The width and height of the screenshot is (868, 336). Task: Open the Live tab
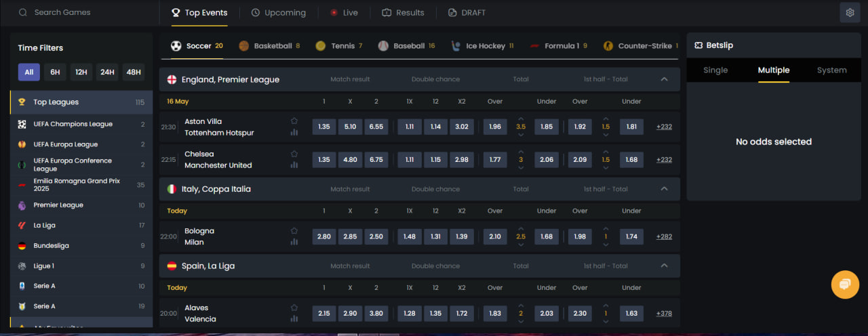coord(344,12)
